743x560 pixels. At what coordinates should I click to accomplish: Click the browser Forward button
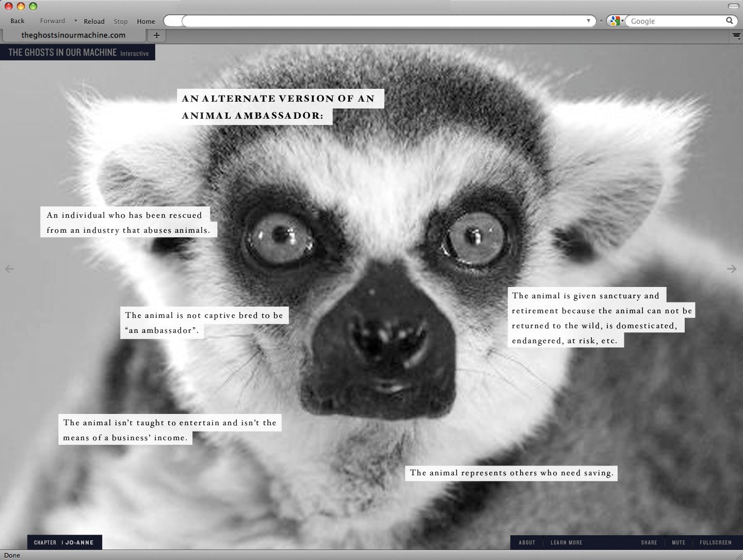53,21
